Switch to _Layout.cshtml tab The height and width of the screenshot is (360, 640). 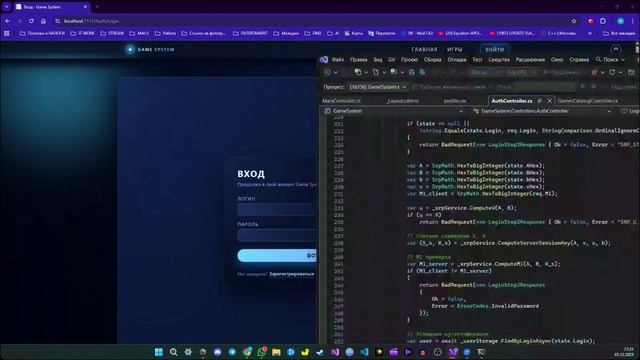click(402, 101)
